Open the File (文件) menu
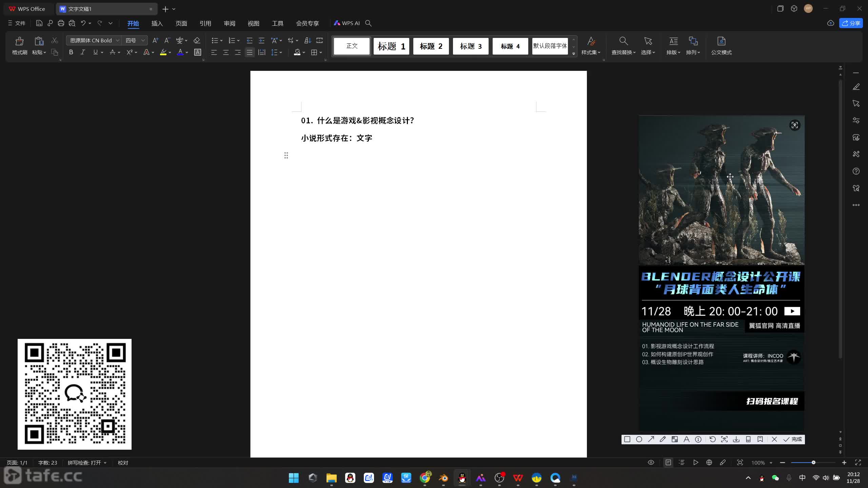The height and width of the screenshot is (488, 868). click(17, 23)
